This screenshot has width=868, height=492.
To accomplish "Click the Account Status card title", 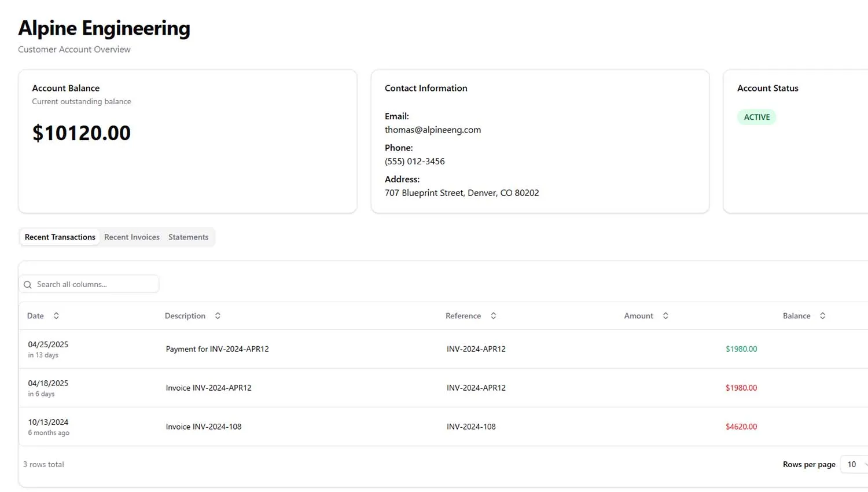I will coord(768,88).
